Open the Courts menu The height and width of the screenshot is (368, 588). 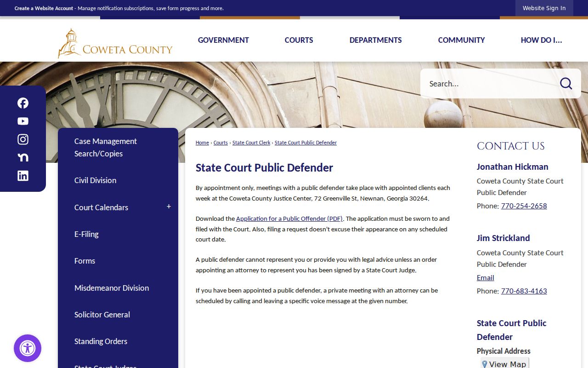299,40
